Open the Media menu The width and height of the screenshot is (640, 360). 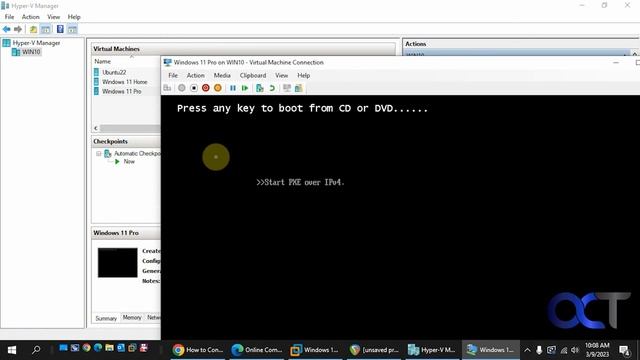pyautogui.click(x=222, y=76)
